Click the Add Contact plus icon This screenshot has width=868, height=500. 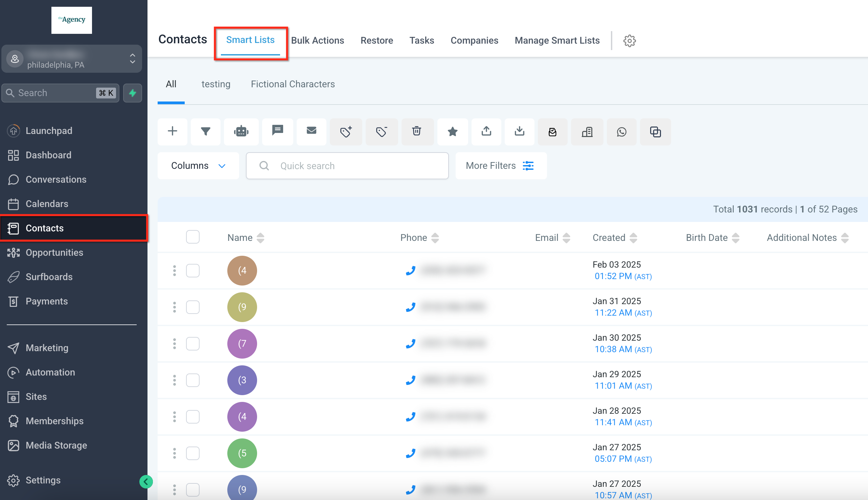173,132
